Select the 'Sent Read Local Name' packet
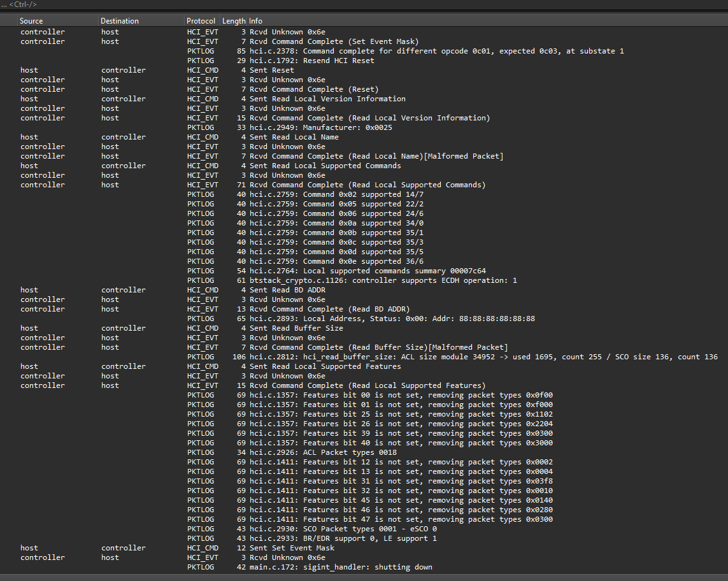 [294, 137]
